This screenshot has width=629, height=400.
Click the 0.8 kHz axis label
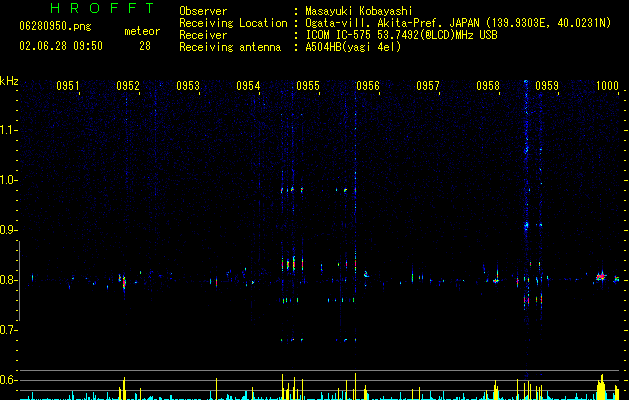[8, 280]
